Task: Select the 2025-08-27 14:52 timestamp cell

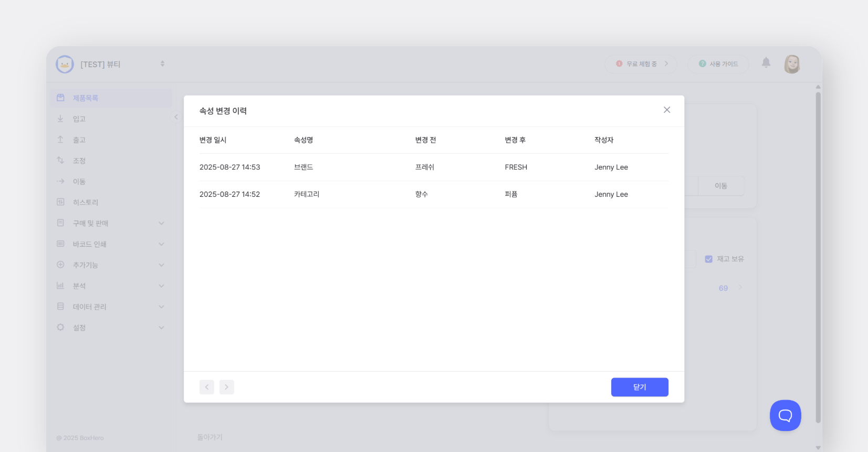Action: [230, 194]
